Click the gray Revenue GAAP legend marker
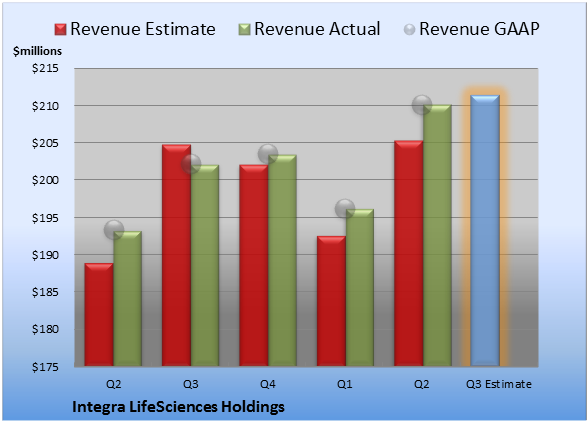 pyautogui.click(x=410, y=30)
